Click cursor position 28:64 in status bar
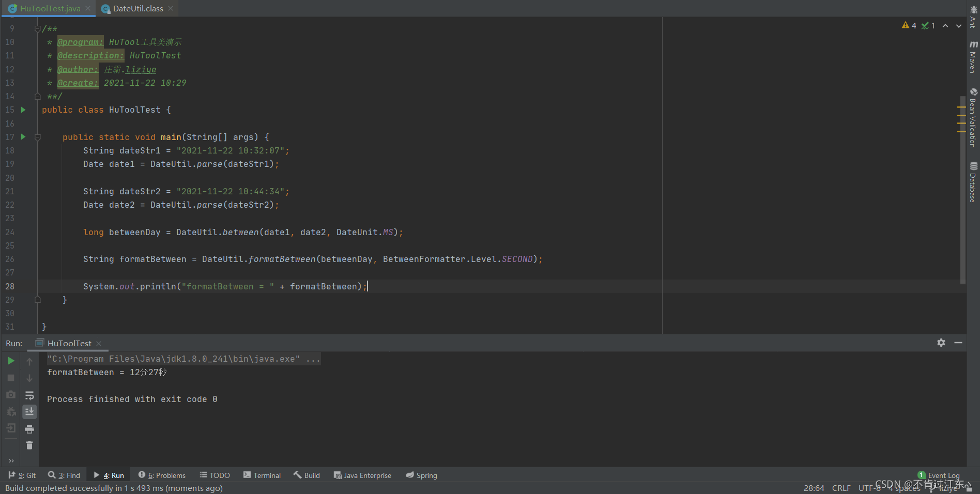The image size is (980, 494). tap(814, 488)
